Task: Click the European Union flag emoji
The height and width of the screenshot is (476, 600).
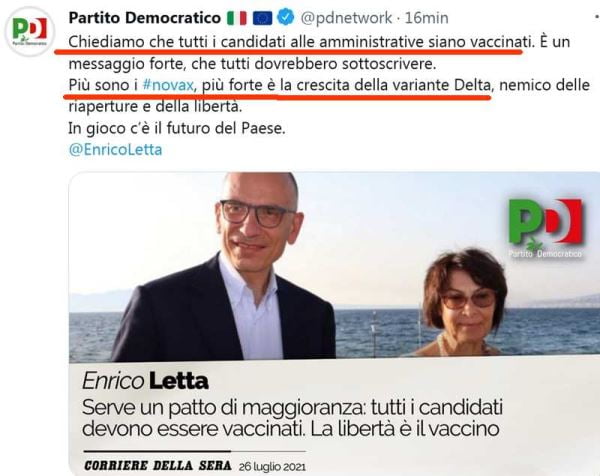Action: click(262, 18)
